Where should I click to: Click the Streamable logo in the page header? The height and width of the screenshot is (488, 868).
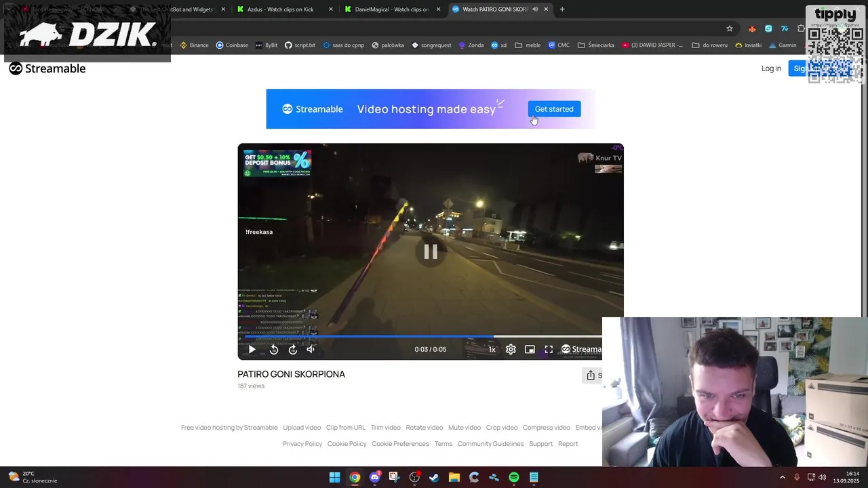point(47,68)
